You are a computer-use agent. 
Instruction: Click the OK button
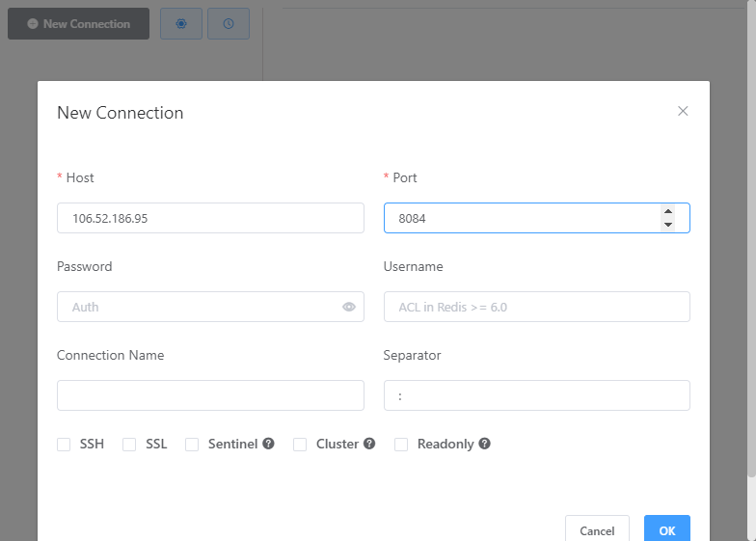[x=667, y=530]
